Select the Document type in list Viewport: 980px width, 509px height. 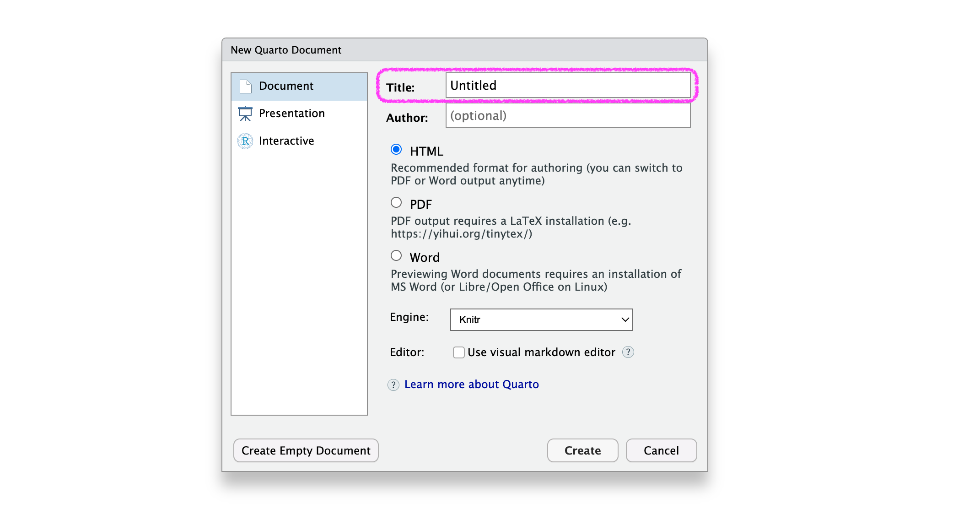tap(286, 86)
